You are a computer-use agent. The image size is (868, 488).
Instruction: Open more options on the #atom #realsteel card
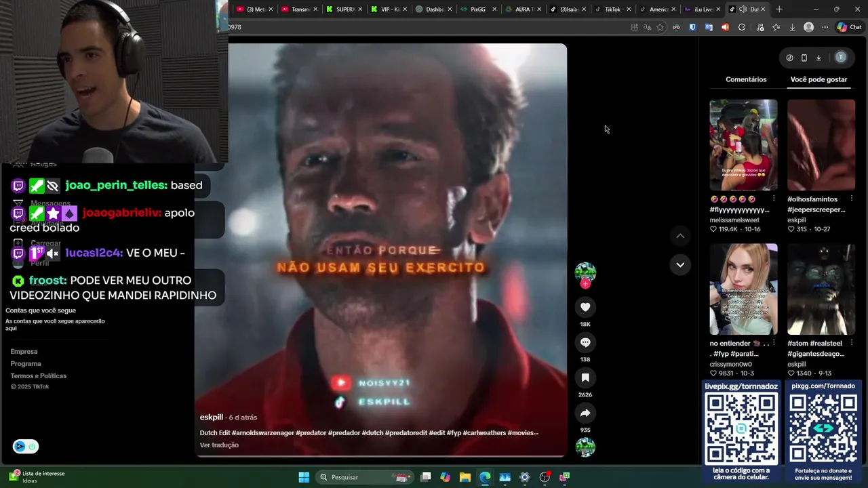tap(852, 343)
